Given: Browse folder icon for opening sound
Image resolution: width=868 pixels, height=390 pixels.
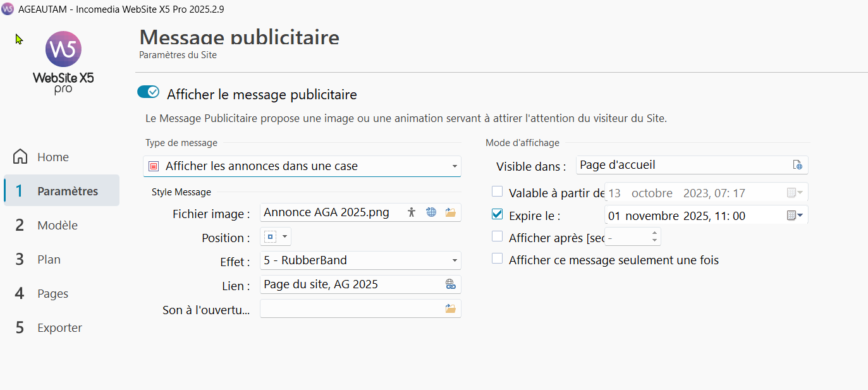Looking at the screenshot, I should pos(451,308).
